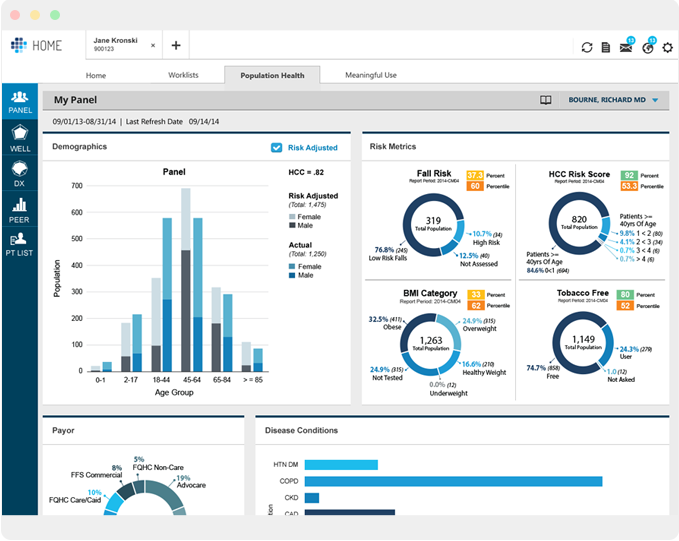Screen dimensions: 679x541
Task: Click the 19% Advocare payor label
Action: point(191,482)
